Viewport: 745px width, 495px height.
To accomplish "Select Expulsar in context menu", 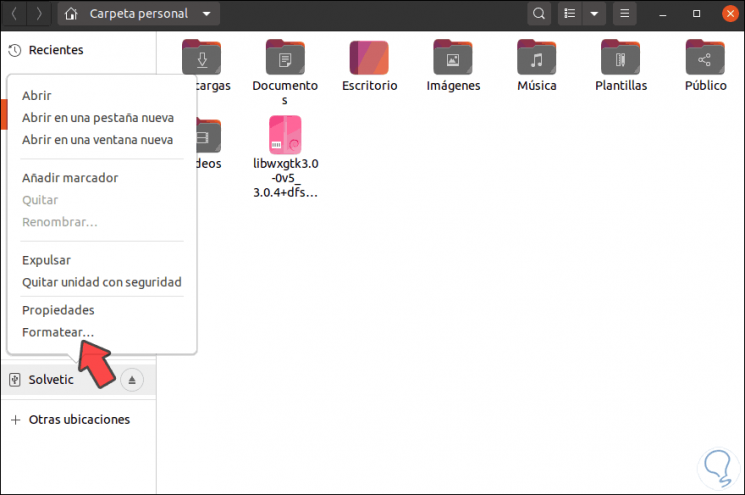I will click(46, 260).
